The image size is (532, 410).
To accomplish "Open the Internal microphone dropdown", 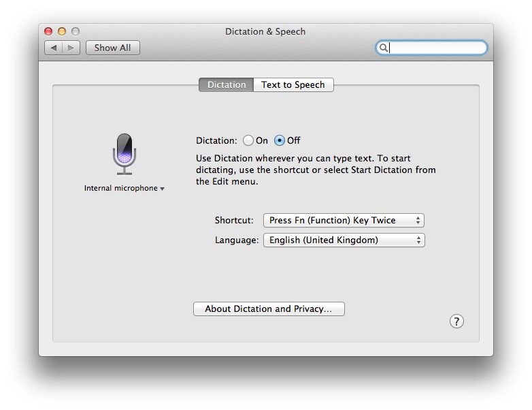I will click(124, 188).
